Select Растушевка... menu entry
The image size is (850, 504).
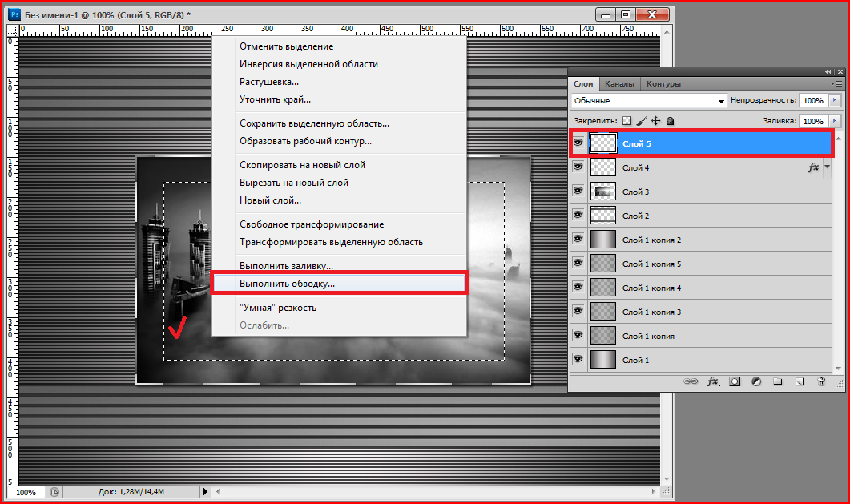tap(269, 82)
